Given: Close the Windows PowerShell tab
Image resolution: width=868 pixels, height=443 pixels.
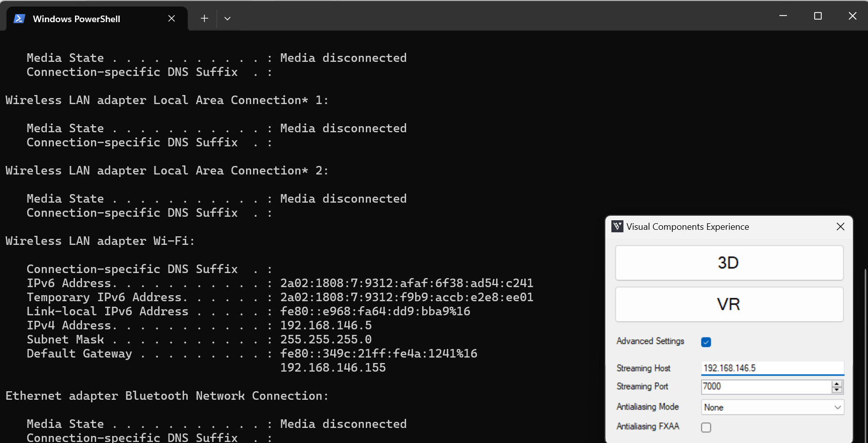Looking at the screenshot, I should (172, 19).
